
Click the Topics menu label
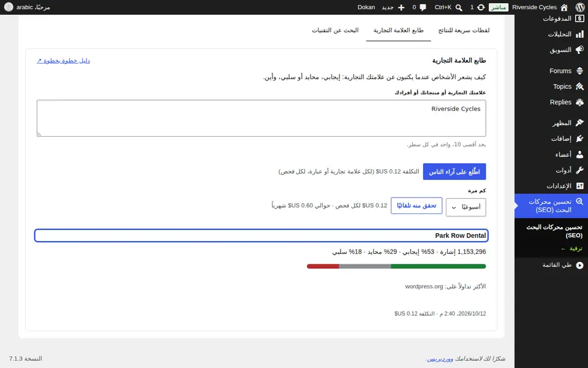tap(562, 86)
